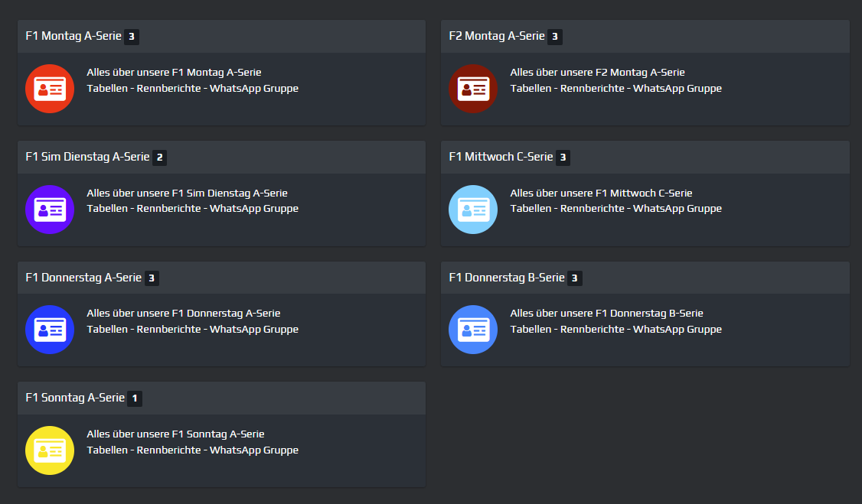The image size is (862, 504).
Task: Click the blue F1 Donnerstag A-Serie icon
Action: [x=50, y=330]
